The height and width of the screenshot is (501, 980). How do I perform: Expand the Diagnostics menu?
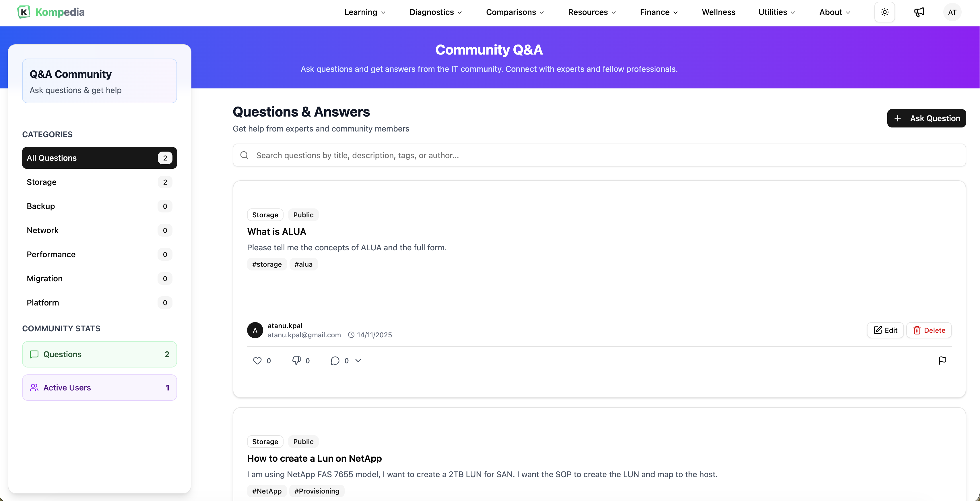coord(435,12)
